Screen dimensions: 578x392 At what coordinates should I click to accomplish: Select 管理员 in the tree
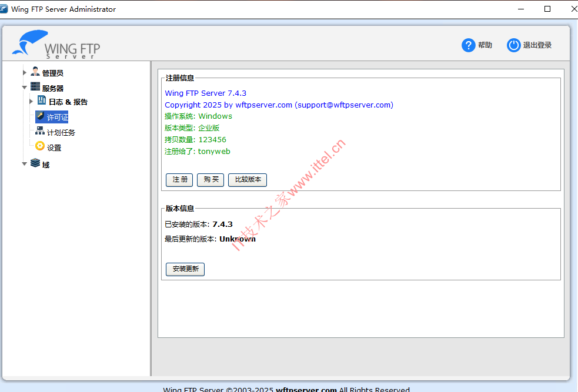[x=53, y=73]
